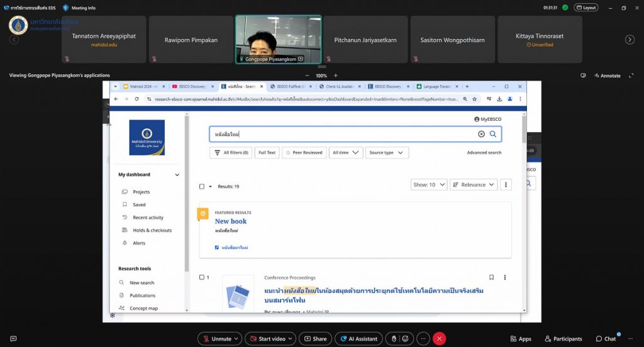Open Projects in the dashboard sidebar
The image size is (644, 347).
(141, 192)
